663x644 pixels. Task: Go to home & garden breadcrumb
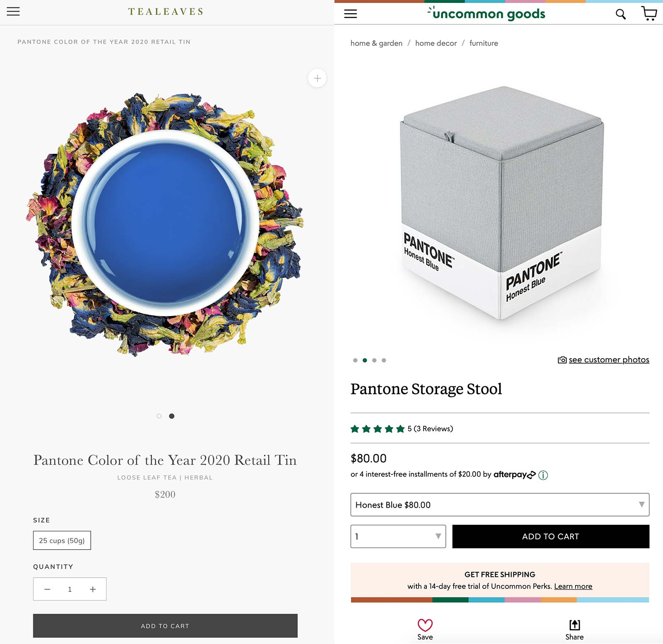pyautogui.click(x=376, y=43)
